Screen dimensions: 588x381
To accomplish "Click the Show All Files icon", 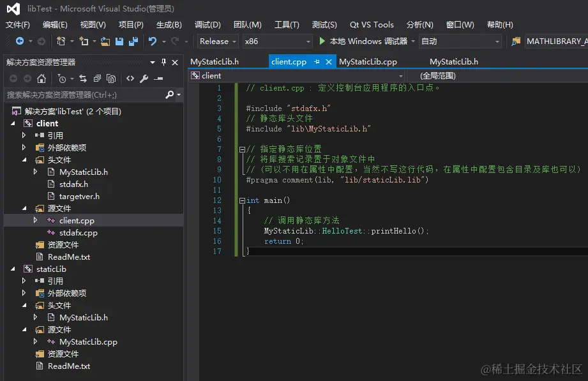I will point(111,78).
